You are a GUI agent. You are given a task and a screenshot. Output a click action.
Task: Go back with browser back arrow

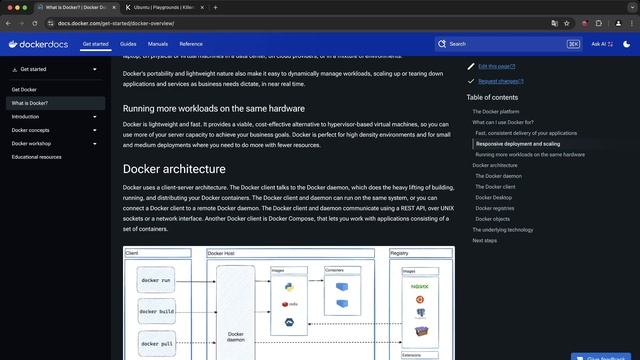click(8, 23)
